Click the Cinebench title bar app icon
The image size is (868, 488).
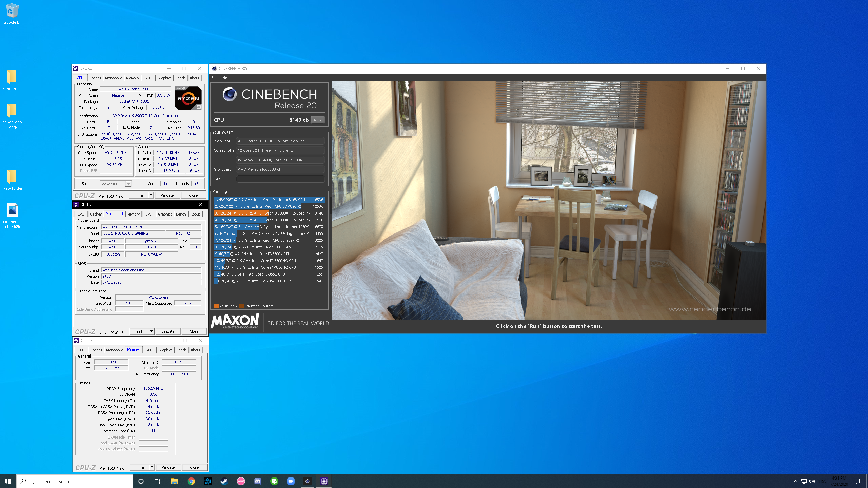pos(214,68)
